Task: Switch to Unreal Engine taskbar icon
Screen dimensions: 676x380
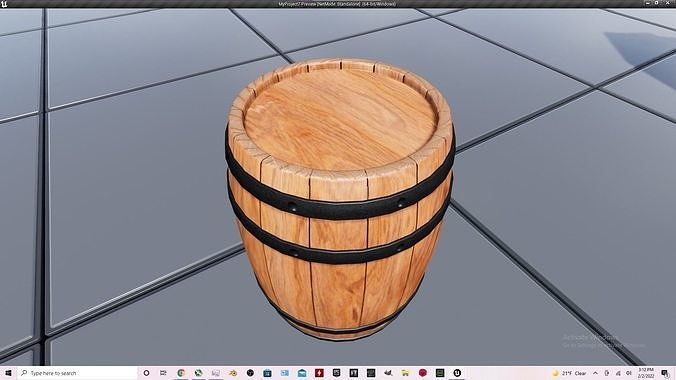Action: coord(457,373)
